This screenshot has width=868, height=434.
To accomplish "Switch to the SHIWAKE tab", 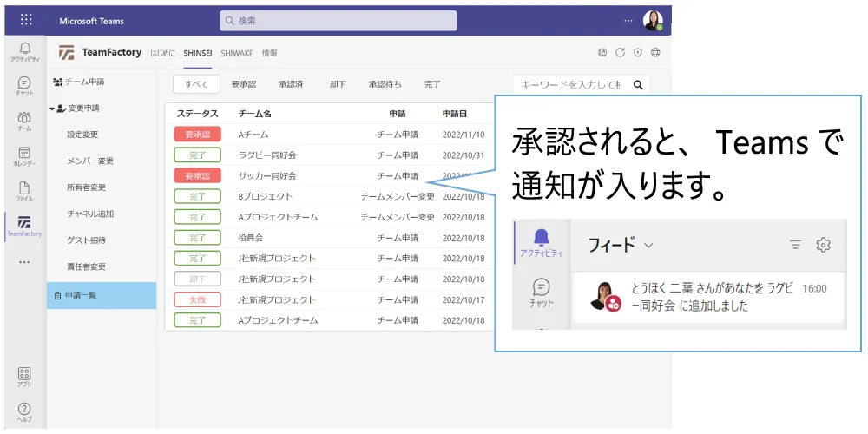I will pyautogui.click(x=237, y=53).
